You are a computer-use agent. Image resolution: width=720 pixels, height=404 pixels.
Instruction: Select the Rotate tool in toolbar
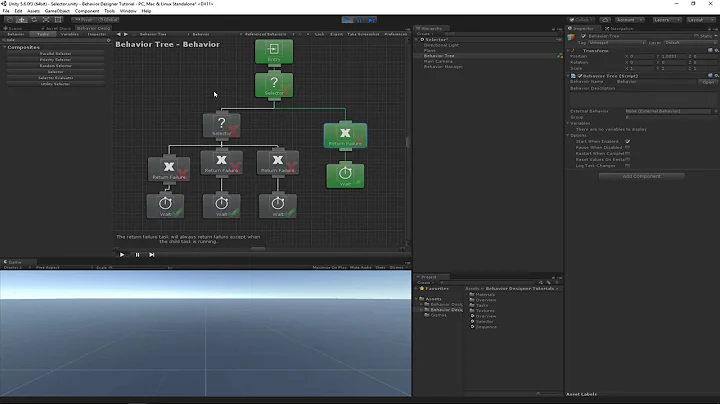(34, 20)
